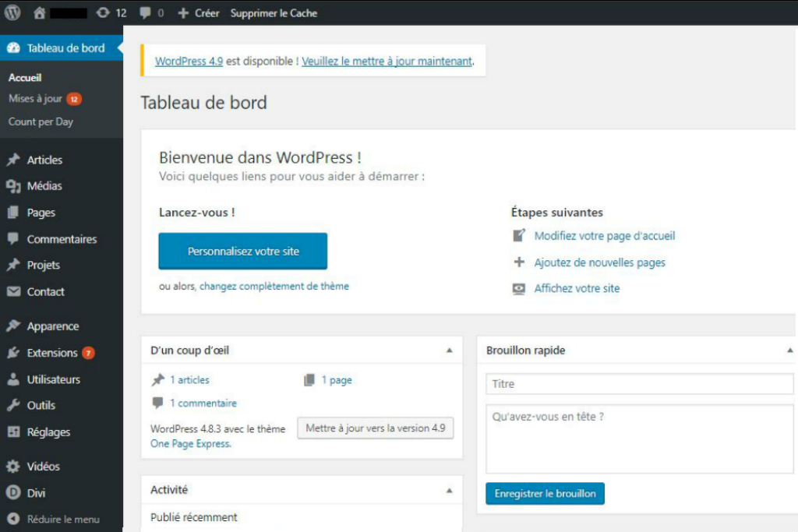The width and height of the screenshot is (798, 532).
Task: Click the Projets pin icon
Action: tap(13, 265)
